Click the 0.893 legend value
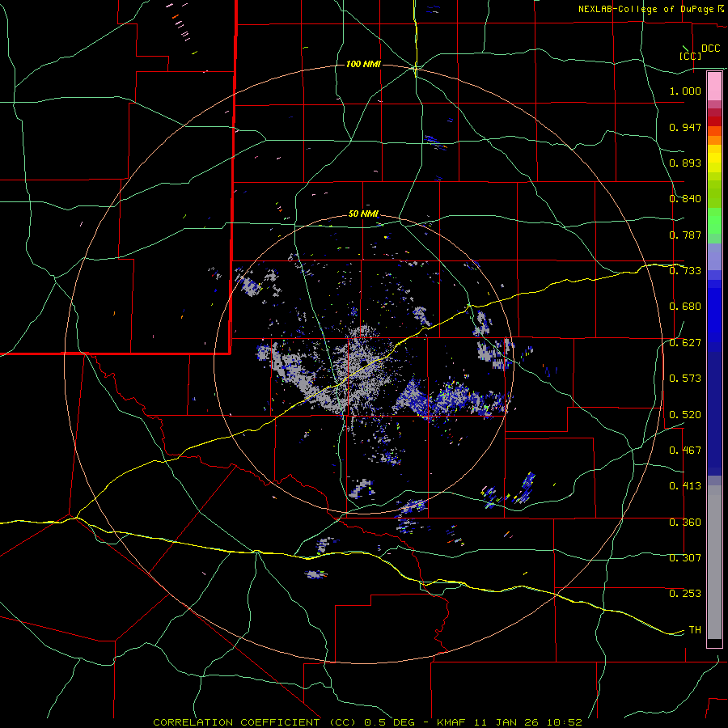This screenshot has width=728, height=728. pos(685,163)
